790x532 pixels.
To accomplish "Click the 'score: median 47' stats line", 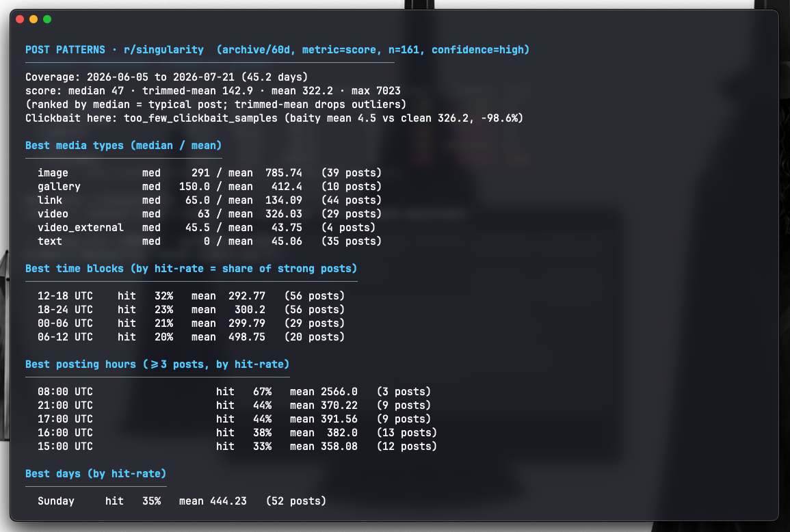I will point(213,91).
